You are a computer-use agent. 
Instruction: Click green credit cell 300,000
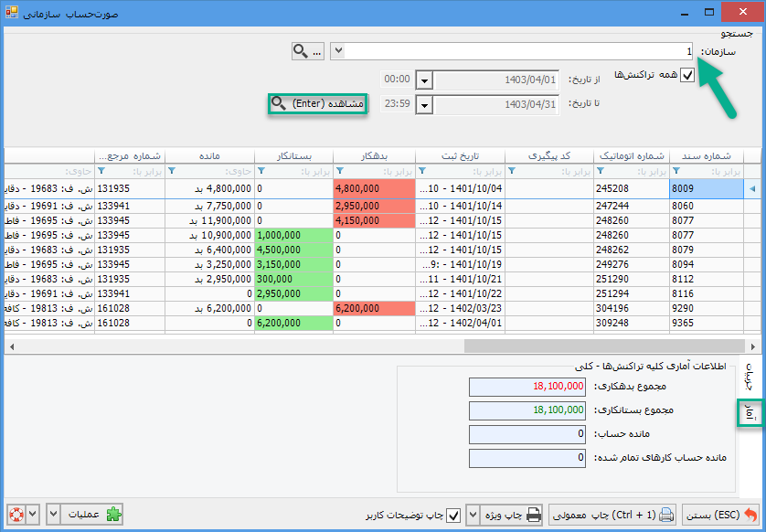coord(294,279)
